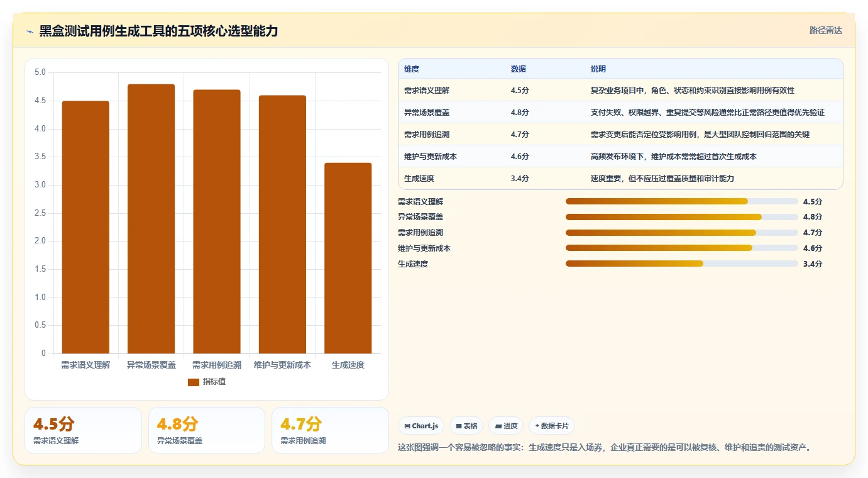Screen dimensions: 868x478
Task: Click description starting 速度重要
Action: pyautogui.click(x=662, y=179)
